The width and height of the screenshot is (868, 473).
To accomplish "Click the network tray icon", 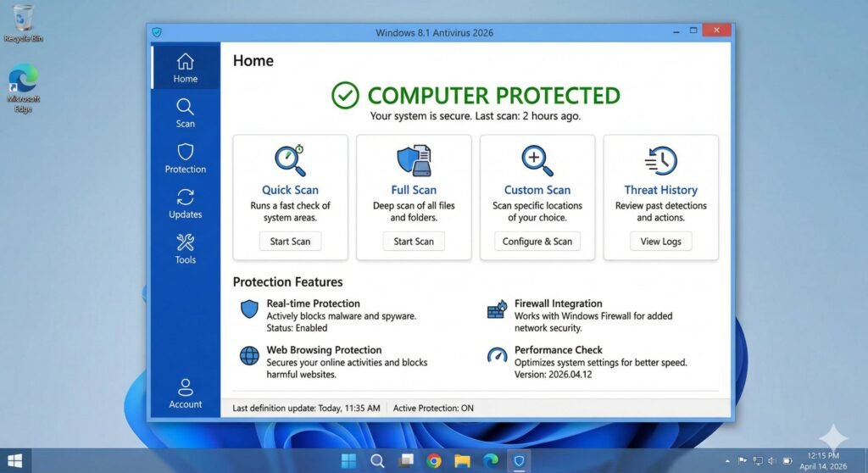I will click(758, 461).
